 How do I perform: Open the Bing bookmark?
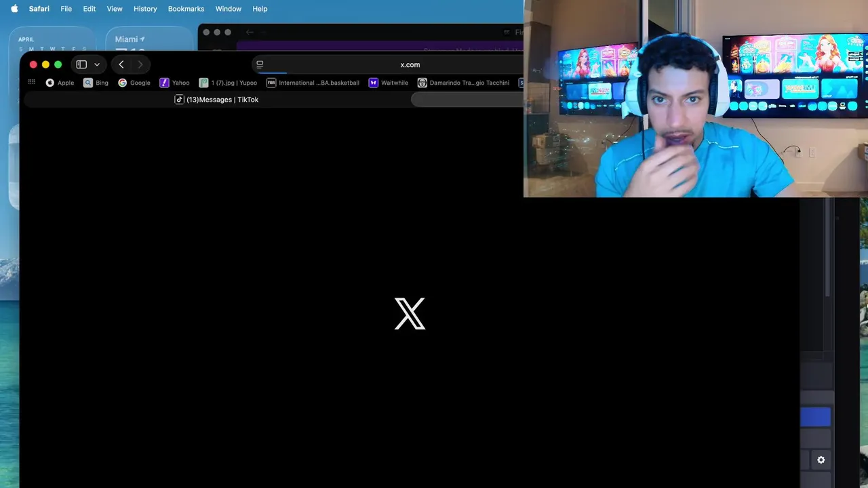[96, 83]
